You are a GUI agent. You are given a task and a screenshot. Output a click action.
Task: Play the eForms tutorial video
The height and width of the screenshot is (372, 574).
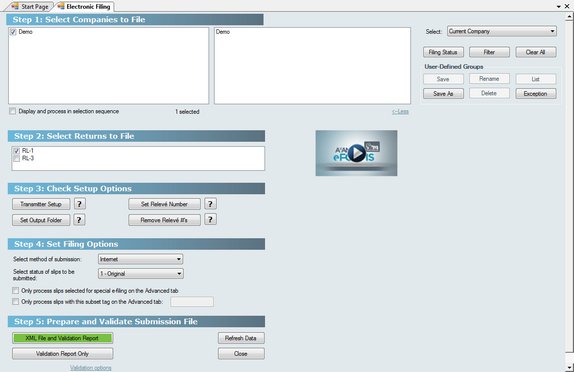click(x=357, y=153)
